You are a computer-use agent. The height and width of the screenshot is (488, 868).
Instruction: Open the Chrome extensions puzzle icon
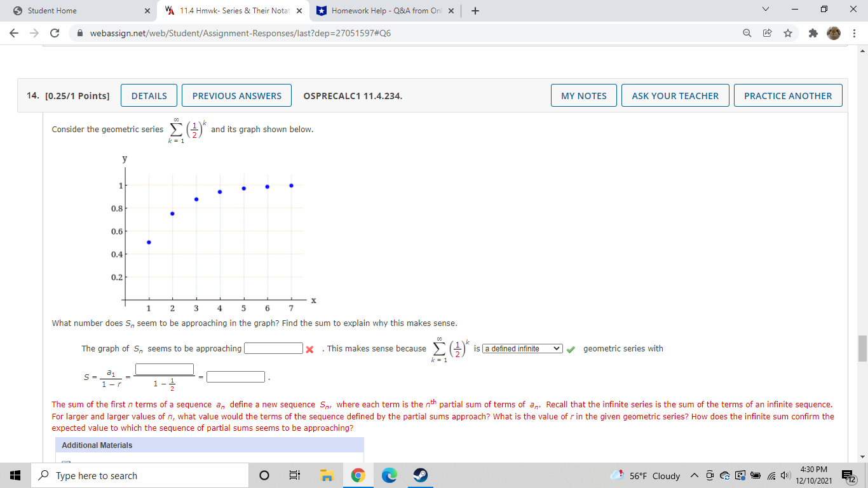point(813,32)
